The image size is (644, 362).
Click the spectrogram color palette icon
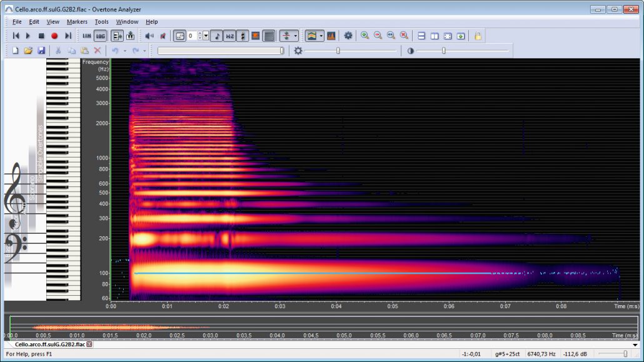[311, 36]
